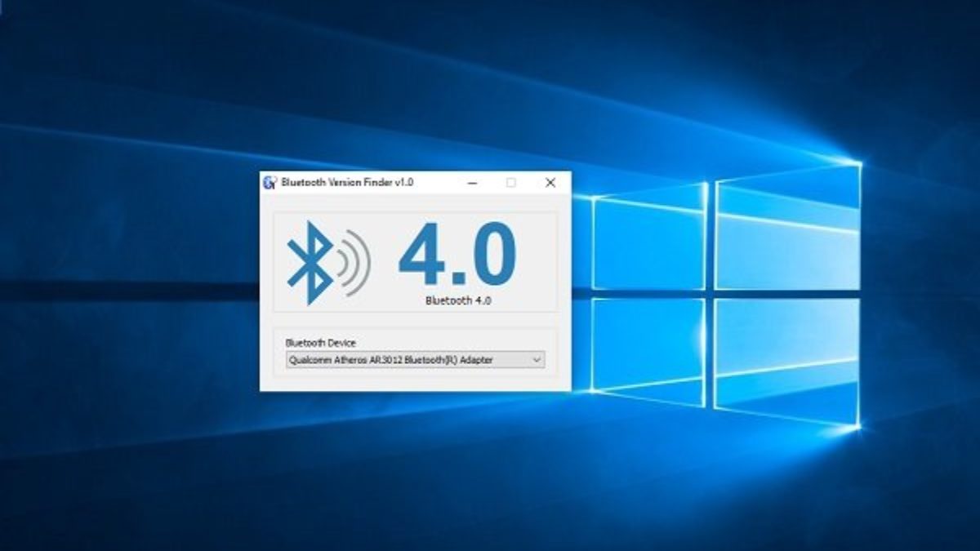This screenshot has width=980, height=551.
Task: Click the 'Bluetooth Device' label
Action: click(320, 343)
